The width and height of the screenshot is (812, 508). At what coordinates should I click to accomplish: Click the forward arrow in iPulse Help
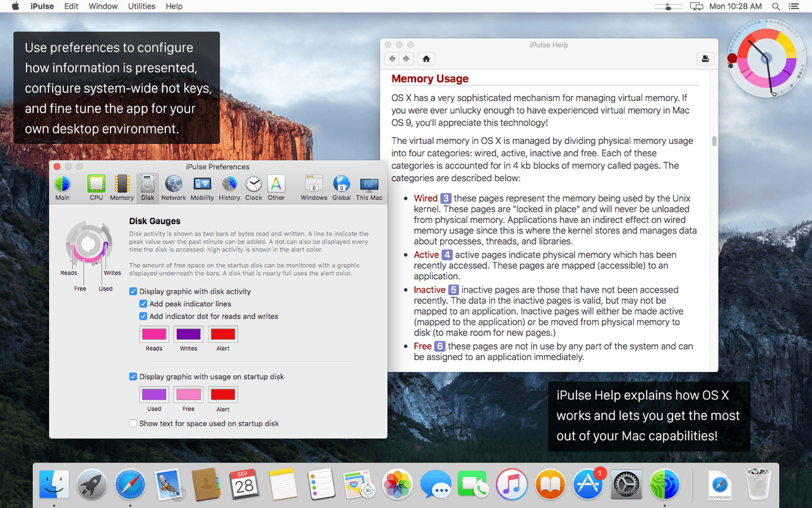click(406, 59)
